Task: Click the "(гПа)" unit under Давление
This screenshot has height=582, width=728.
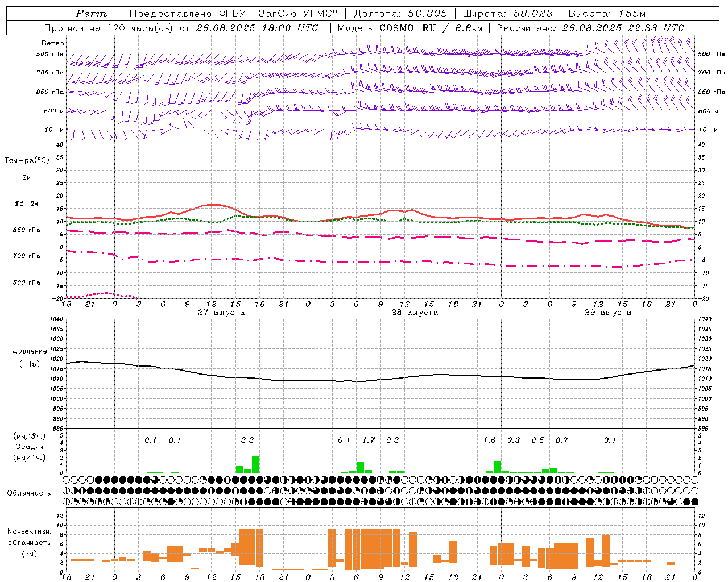Action: coord(30,364)
